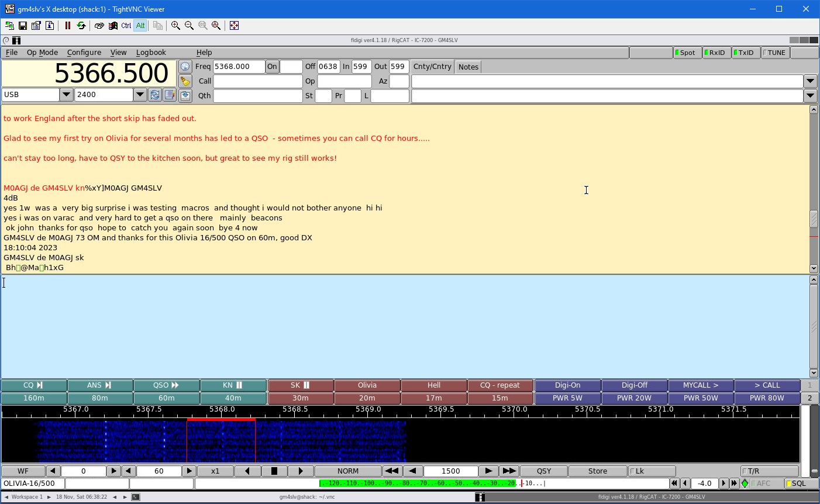Click the QSY button

click(x=543, y=471)
